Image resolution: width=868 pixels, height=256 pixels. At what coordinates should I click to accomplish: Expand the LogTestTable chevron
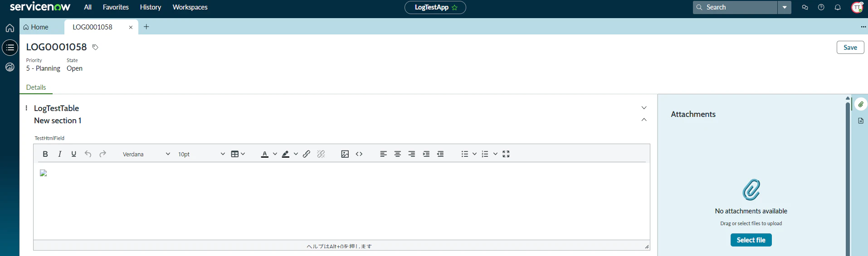coord(644,108)
